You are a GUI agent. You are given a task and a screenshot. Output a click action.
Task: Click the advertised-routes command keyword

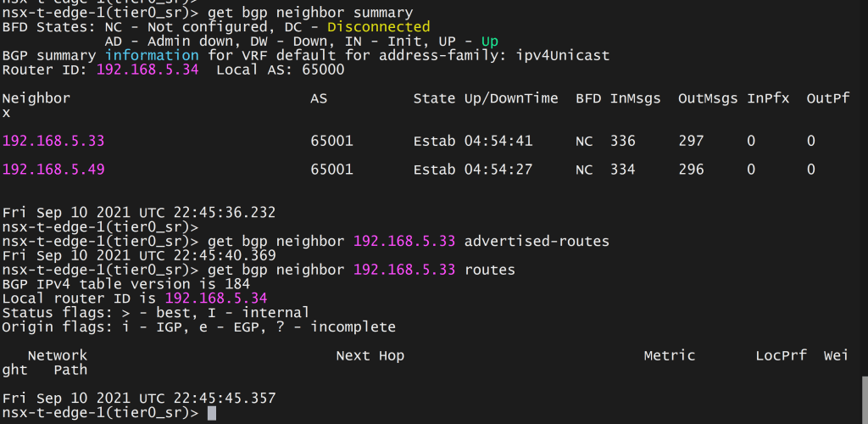pos(537,242)
